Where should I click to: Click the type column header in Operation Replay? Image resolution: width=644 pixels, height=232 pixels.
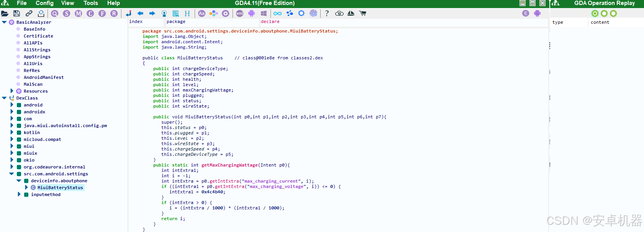click(558, 22)
